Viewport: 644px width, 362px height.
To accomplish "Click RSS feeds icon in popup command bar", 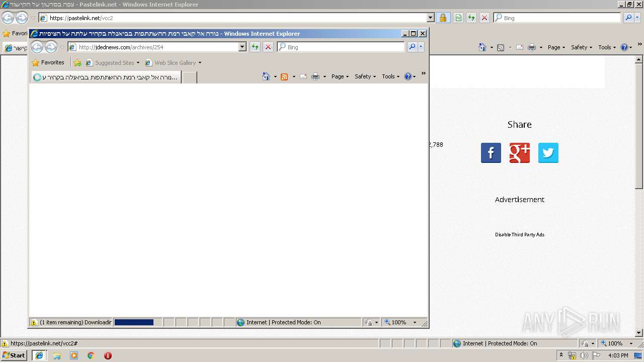I will point(284,76).
